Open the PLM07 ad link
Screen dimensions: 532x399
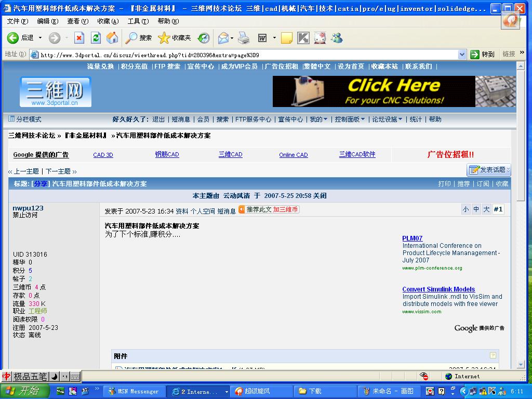point(412,238)
